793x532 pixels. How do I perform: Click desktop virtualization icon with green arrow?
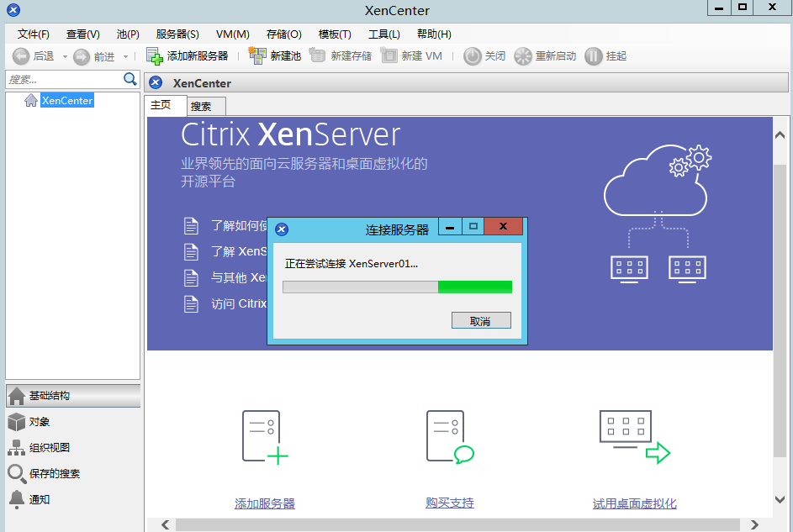635,437
